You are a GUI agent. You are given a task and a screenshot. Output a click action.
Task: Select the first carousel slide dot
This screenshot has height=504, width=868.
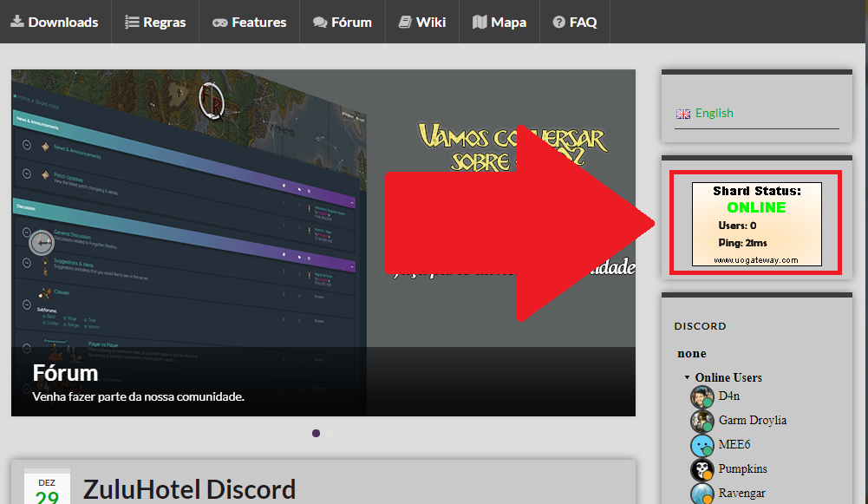tap(316, 433)
